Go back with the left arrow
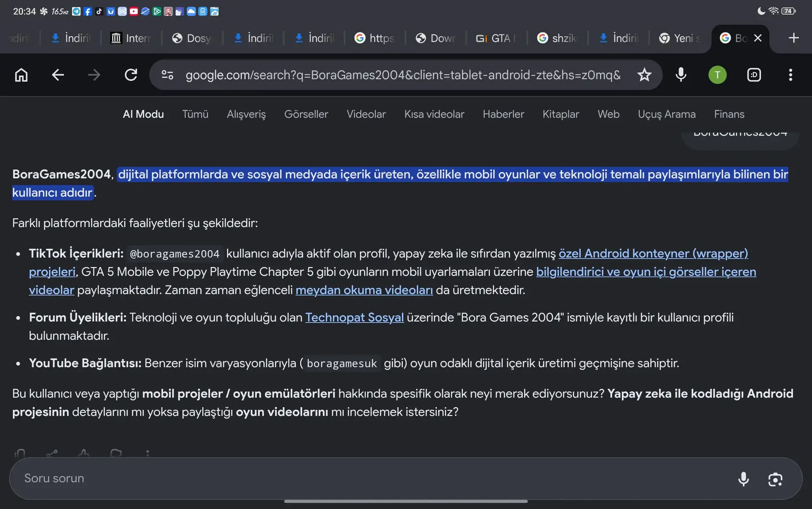The image size is (812, 509). pos(58,75)
